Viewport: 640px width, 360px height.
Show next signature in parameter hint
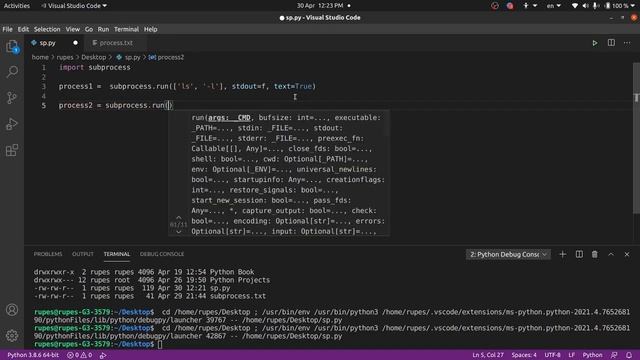[178, 232]
